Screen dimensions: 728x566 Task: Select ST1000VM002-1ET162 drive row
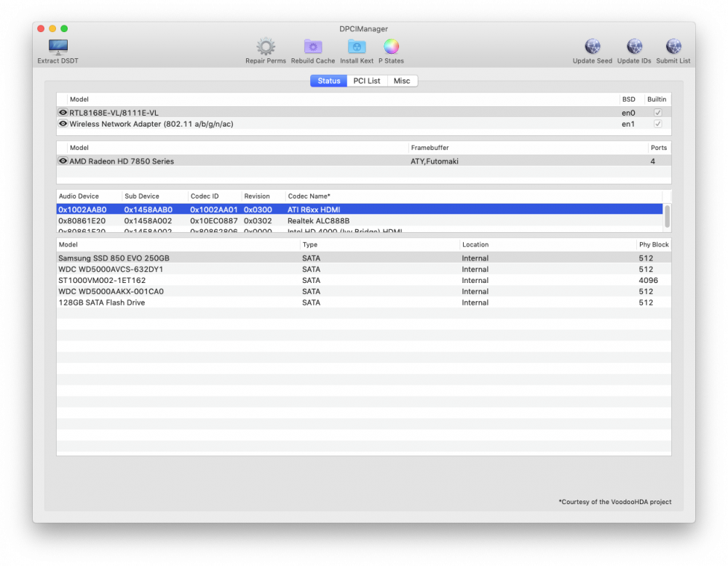(363, 280)
